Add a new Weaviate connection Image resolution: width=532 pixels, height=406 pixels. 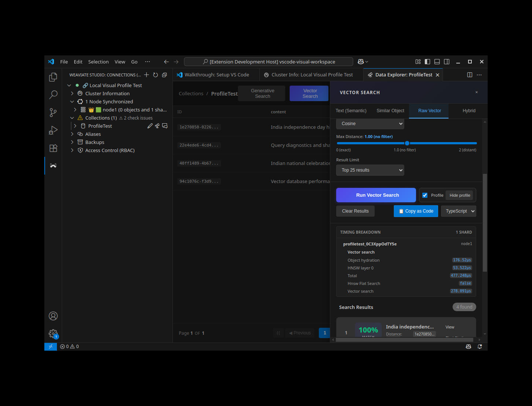147,75
